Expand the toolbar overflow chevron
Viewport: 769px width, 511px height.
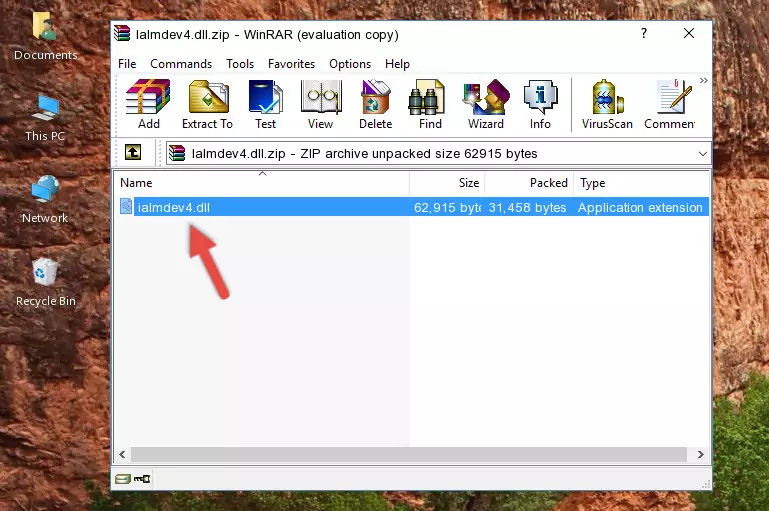(704, 80)
